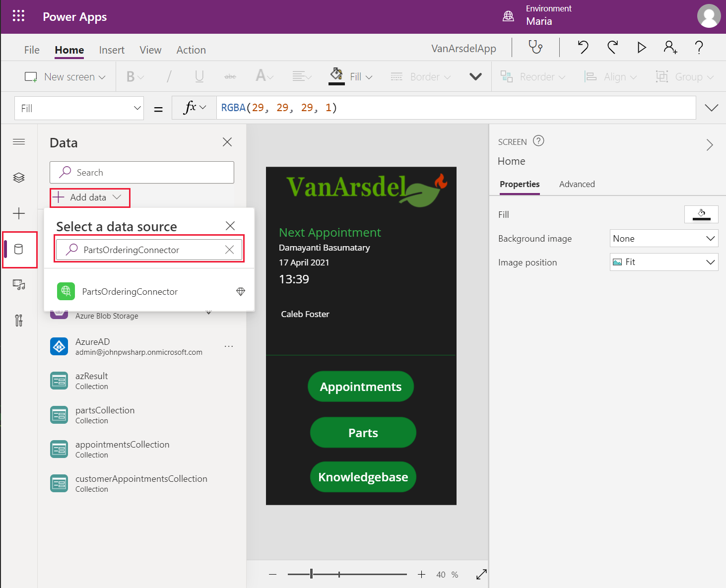Open the Align dropdown
Screen dimensions: 726x588
pos(610,77)
